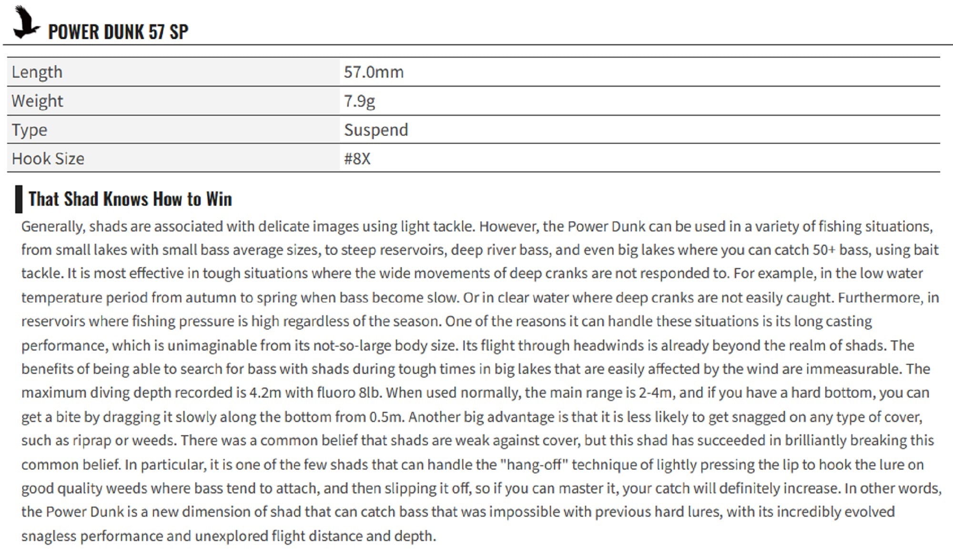Click the #8X hook size value
Viewport: 953px width, 560px height.
click(x=357, y=159)
